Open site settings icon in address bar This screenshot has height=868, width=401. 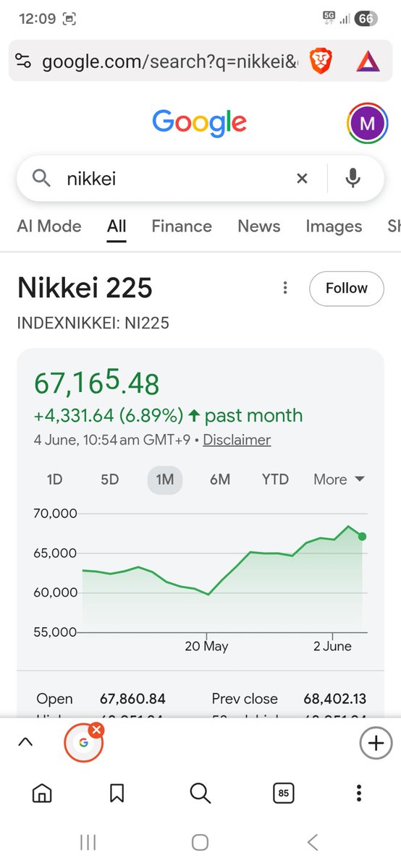tap(23, 61)
